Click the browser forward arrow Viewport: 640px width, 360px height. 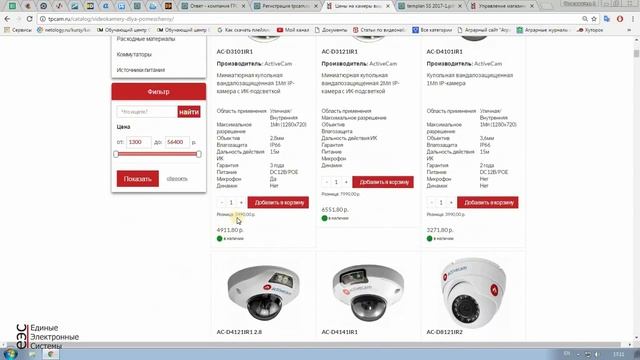pos(18,19)
